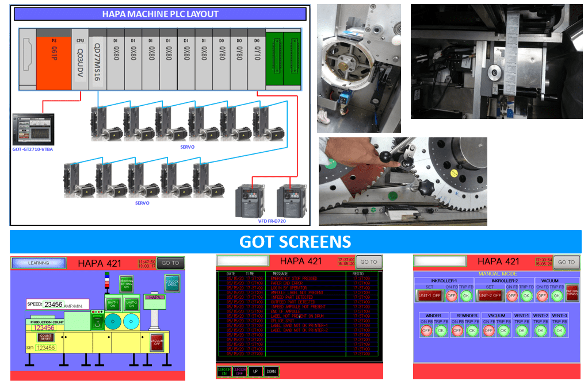
Task: Toggle the UNIT-2 ON button on main screen
Action: [131, 304]
